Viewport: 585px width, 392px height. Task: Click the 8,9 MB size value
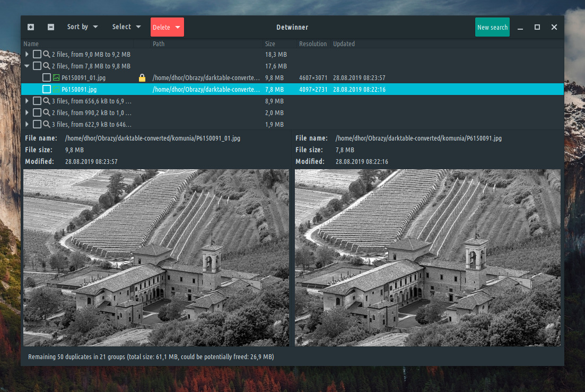[275, 101]
